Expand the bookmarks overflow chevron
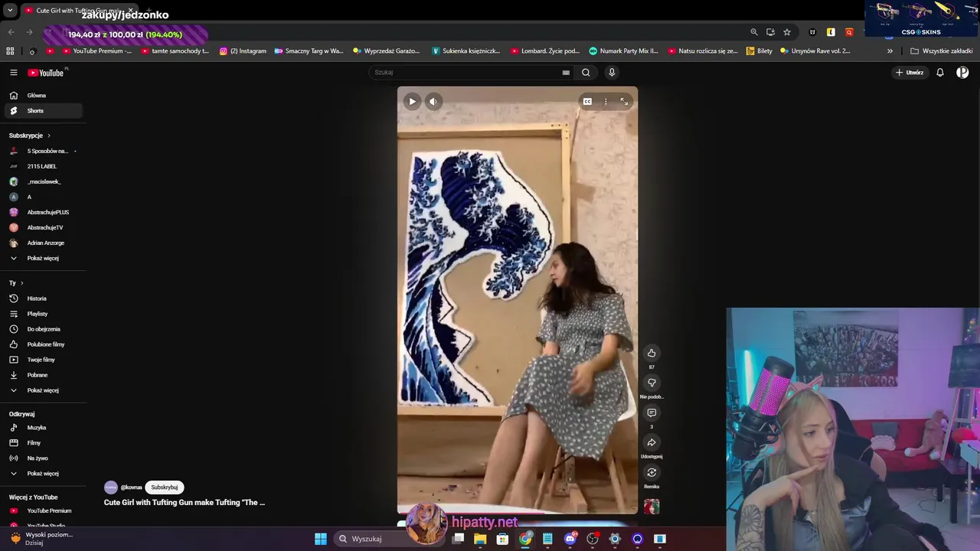The width and height of the screenshot is (980, 551). pos(890,51)
